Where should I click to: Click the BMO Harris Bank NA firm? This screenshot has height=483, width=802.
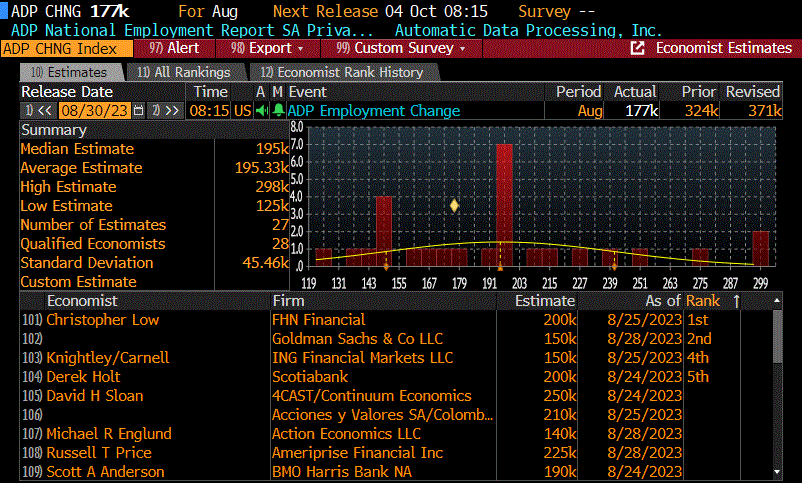[x=342, y=472]
